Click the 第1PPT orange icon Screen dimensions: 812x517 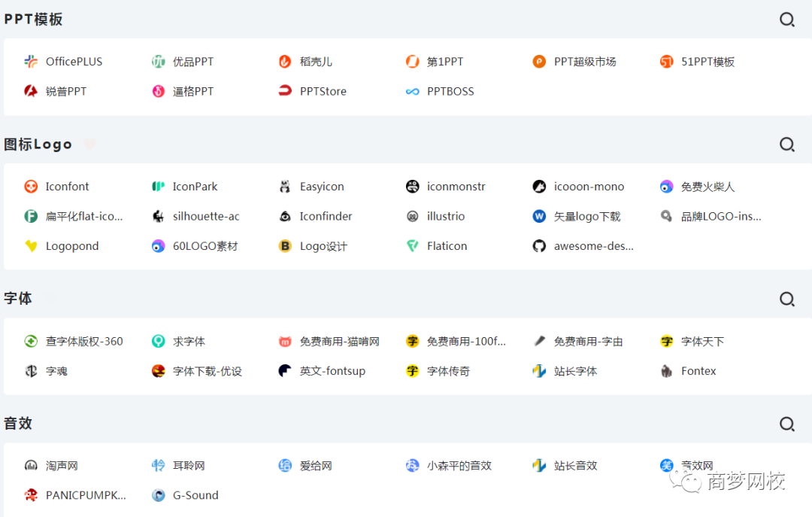[x=412, y=62]
